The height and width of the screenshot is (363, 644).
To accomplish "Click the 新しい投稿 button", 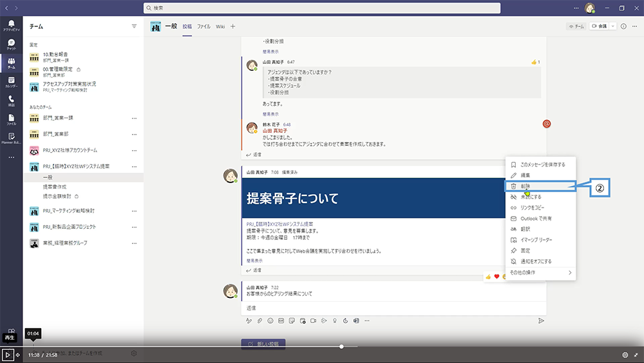I will tap(263, 344).
